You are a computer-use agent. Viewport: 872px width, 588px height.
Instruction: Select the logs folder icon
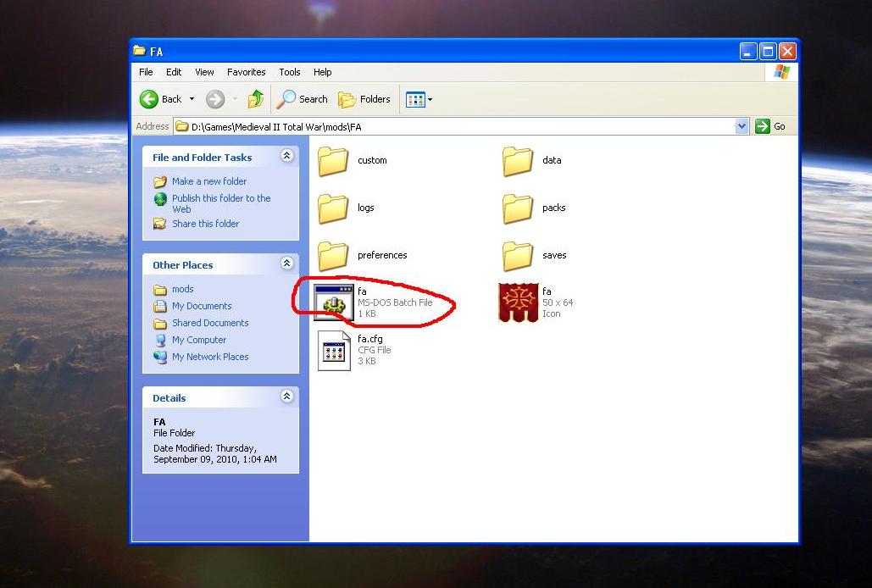tap(333, 208)
